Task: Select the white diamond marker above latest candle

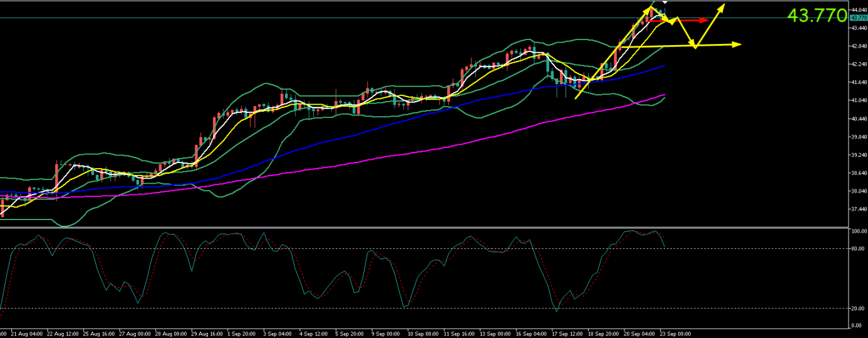Action: coord(664,2)
